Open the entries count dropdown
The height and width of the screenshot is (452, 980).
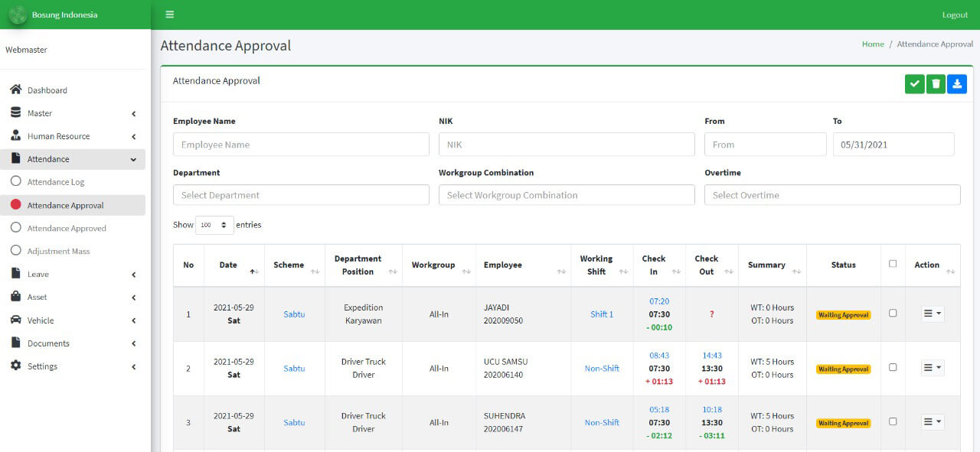(214, 225)
